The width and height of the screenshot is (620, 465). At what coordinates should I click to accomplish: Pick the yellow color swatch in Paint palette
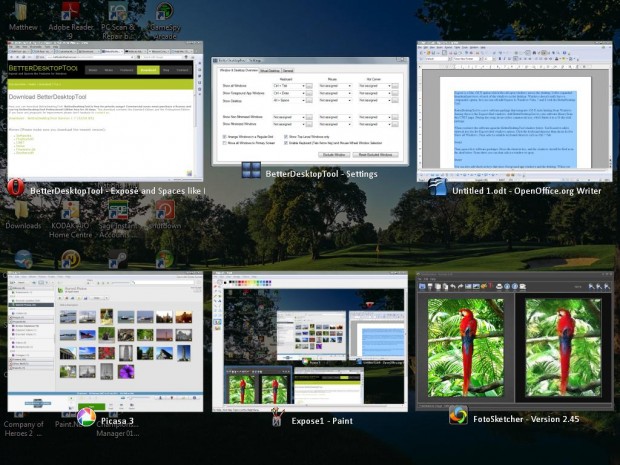[252, 282]
